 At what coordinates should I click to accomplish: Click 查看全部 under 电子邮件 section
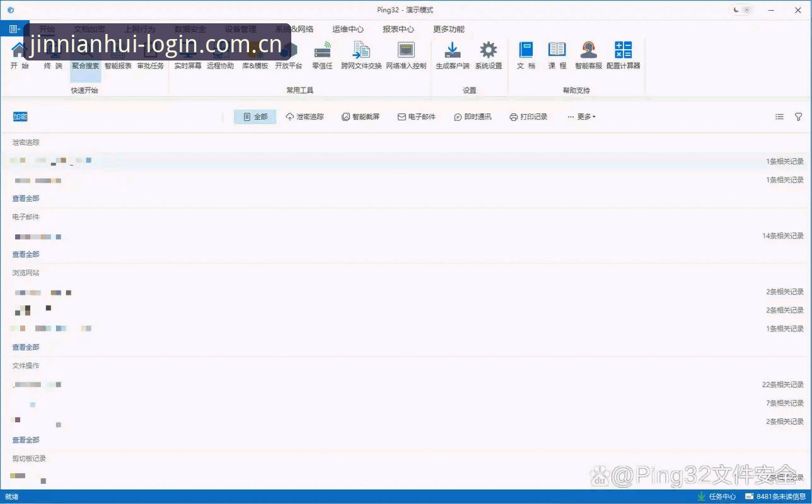click(x=26, y=255)
